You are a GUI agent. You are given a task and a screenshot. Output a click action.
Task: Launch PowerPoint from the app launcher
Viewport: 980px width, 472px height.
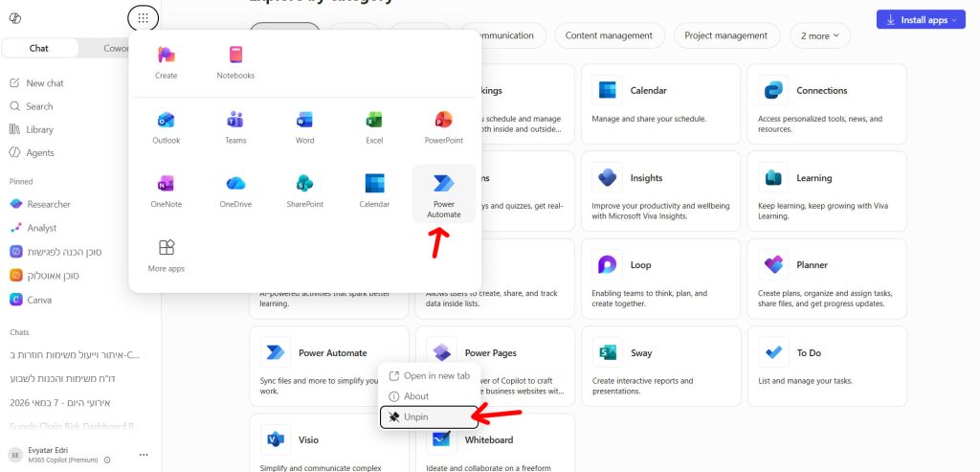(x=444, y=127)
